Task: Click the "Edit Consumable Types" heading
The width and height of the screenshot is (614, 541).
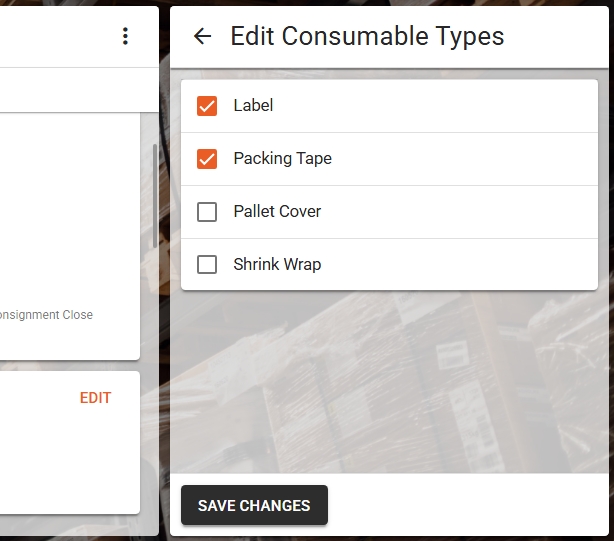Action: click(x=367, y=36)
